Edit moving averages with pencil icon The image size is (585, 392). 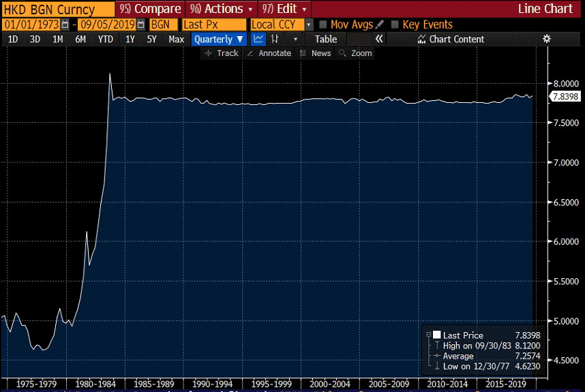pos(380,25)
